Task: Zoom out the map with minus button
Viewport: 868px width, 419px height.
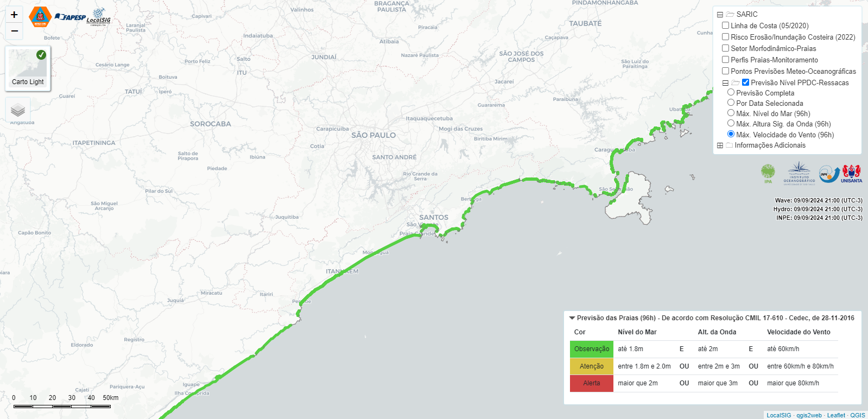Action: point(15,31)
